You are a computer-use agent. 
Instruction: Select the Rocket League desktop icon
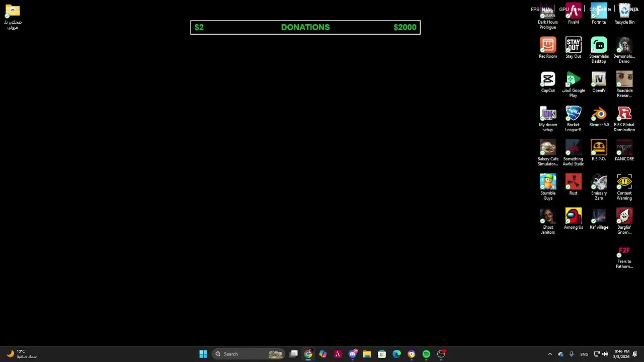point(573,119)
